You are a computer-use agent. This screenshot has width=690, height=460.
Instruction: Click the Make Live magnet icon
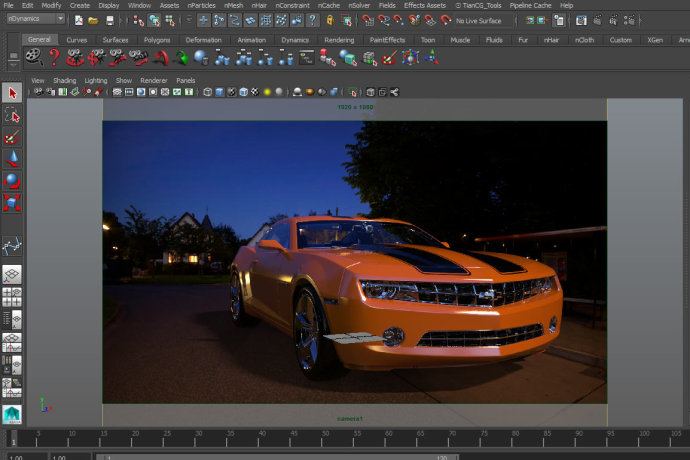pyautogui.click(x=446, y=20)
